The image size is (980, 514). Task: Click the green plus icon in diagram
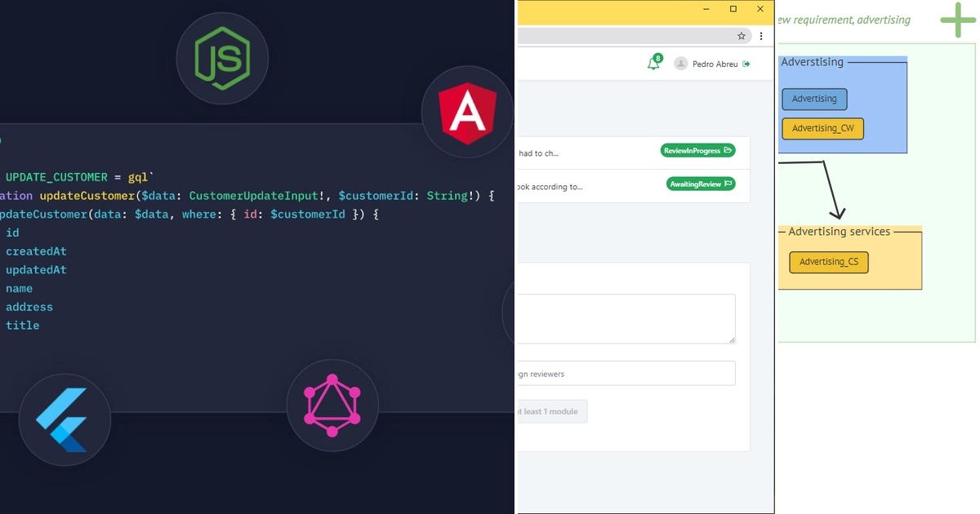958,20
